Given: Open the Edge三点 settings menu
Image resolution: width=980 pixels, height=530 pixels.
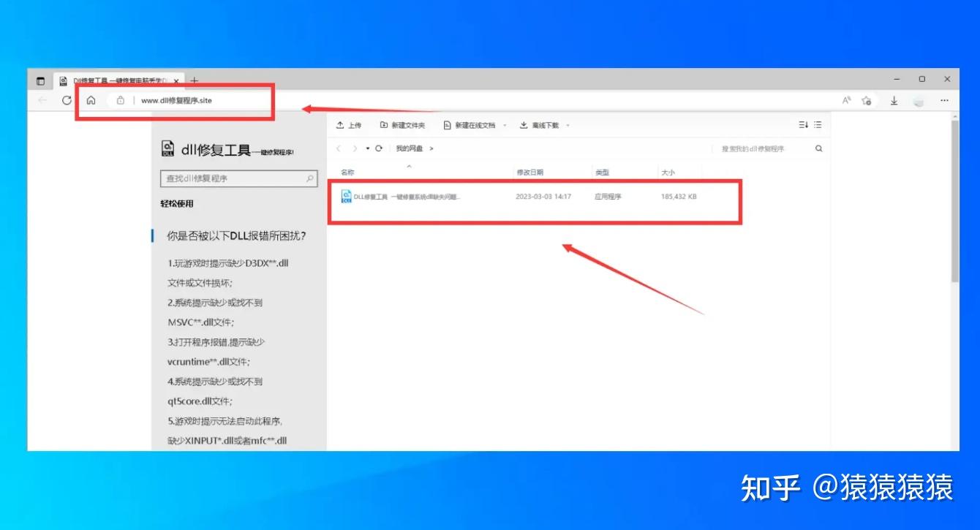Looking at the screenshot, I should tap(945, 100).
